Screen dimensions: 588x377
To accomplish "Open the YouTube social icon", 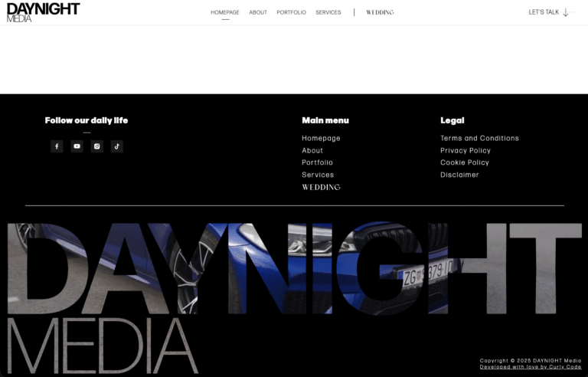I will pos(77,146).
